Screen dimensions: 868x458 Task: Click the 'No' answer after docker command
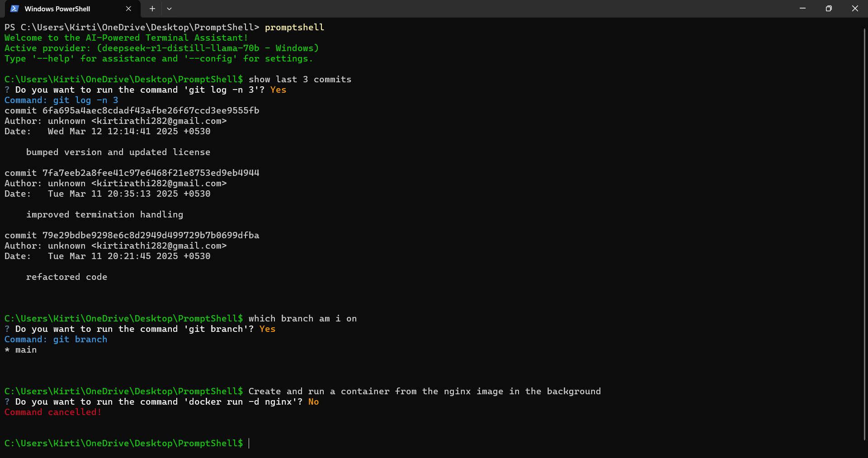313,402
